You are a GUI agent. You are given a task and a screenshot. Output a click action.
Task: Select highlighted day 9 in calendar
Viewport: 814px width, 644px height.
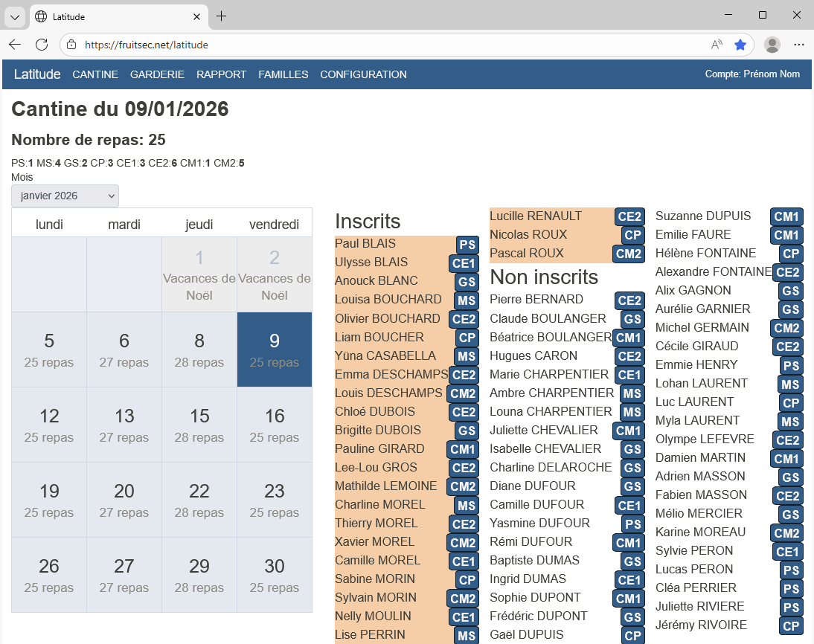pos(275,350)
